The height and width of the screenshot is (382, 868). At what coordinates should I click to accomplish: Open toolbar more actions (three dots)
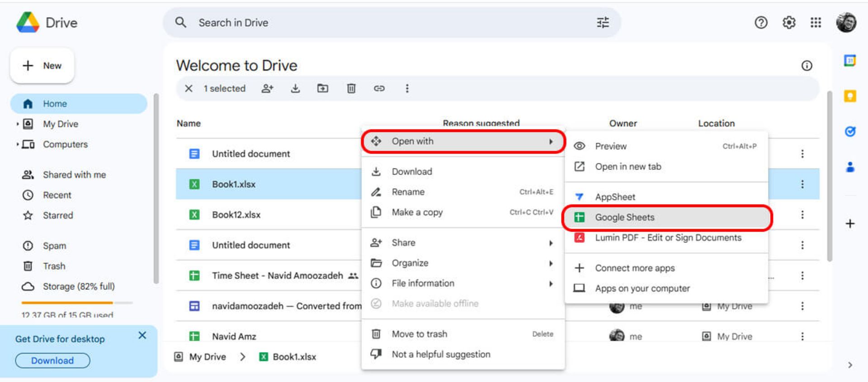click(407, 89)
